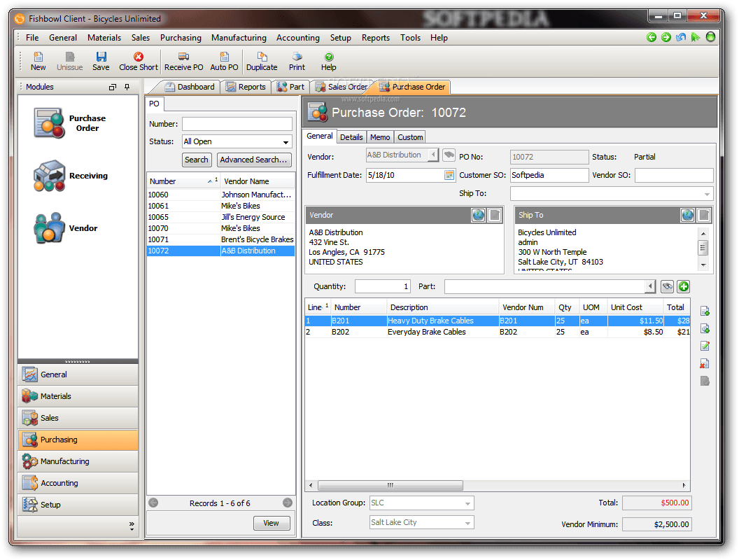Viewport: 739px width, 560px height.
Task: Switch to the Dashboard tab
Action: pyautogui.click(x=190, y=87)
